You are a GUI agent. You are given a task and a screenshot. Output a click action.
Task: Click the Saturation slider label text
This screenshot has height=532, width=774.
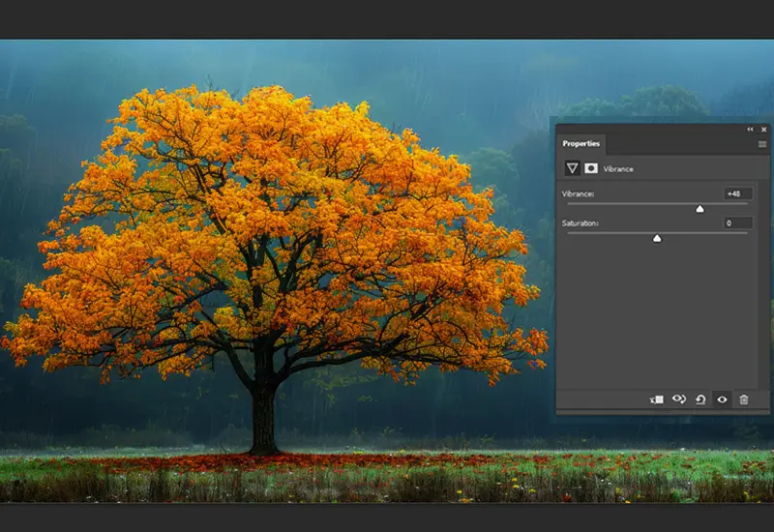[x=580, y=223]
